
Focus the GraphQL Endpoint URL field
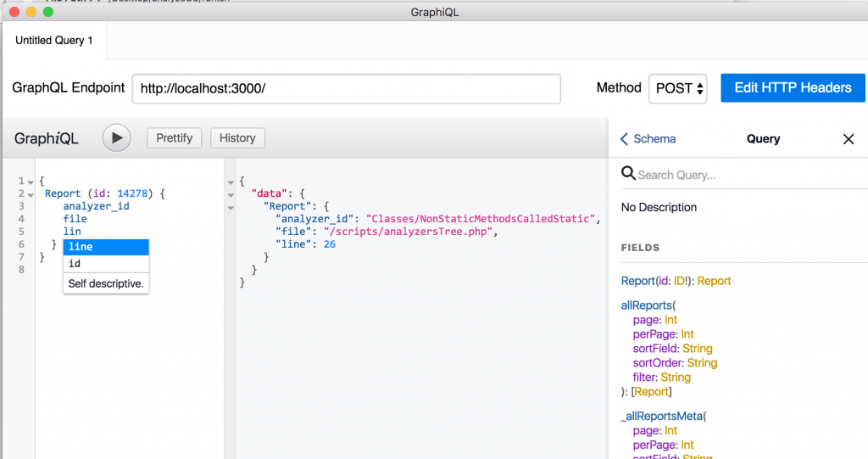[x=347, y=89]
